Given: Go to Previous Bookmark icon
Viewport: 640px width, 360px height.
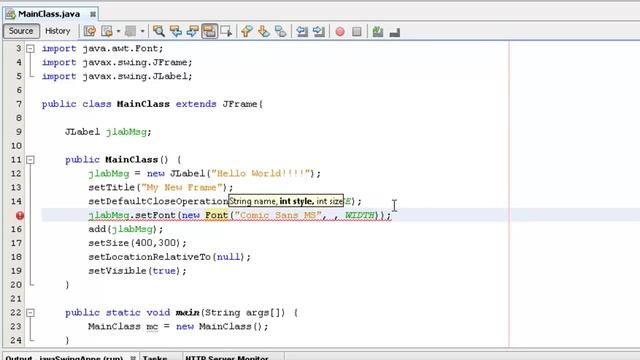Looking at the screenshot, I should [247, 31].
